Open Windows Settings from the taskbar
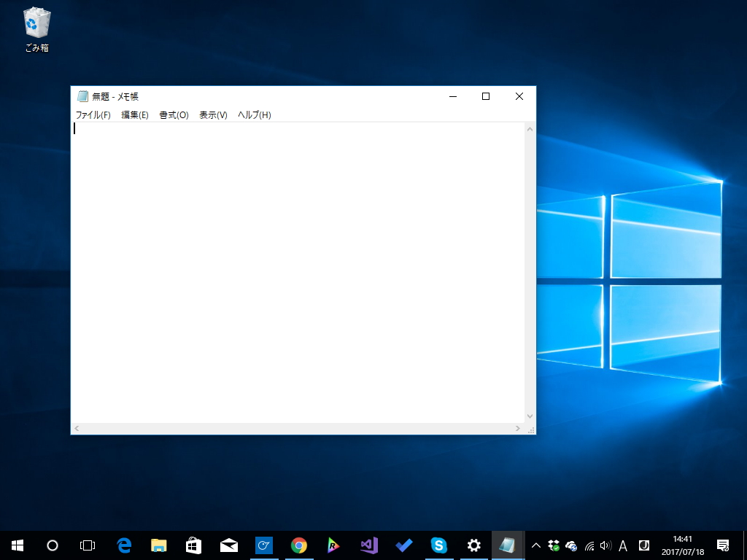747x560 pixels. tap(473, 545)
